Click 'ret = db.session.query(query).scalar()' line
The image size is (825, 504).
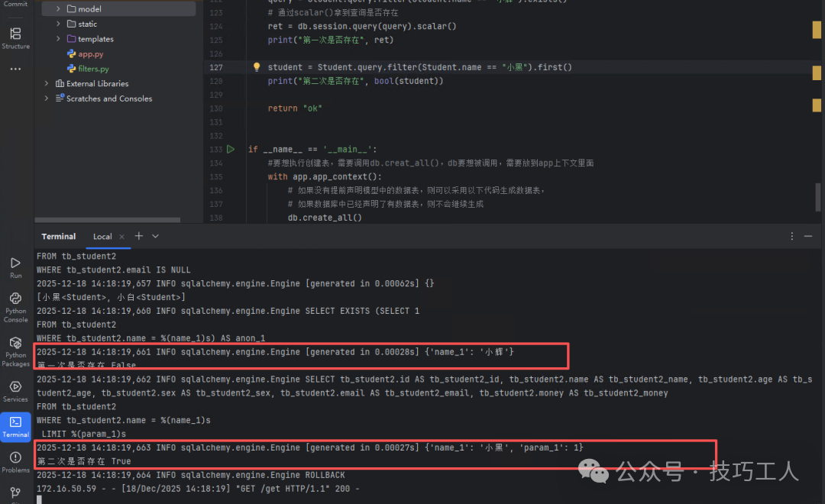pyautogui.click(x=362, y=26)
